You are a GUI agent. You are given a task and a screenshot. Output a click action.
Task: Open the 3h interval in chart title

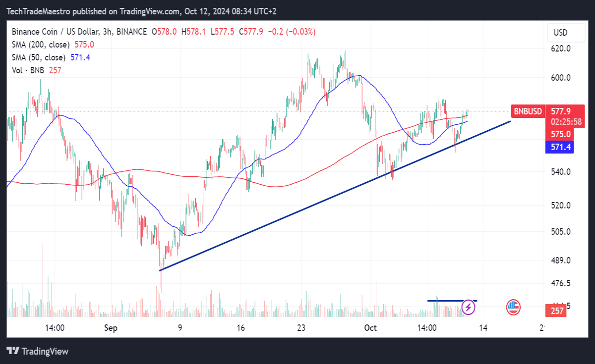click(x=108, y=32)
